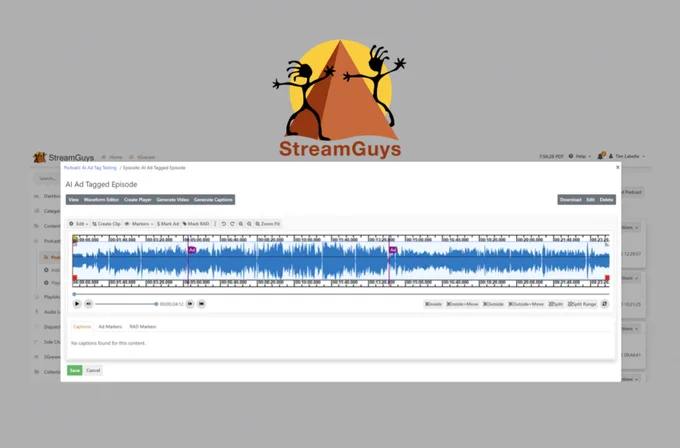Close the episode dialog with X

618,167
